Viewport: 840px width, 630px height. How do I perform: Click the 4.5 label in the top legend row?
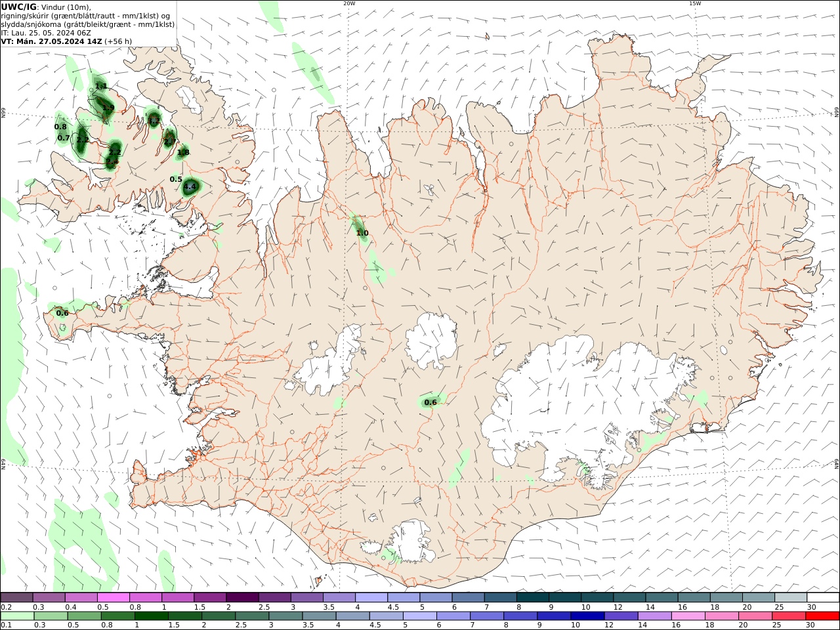393,607
